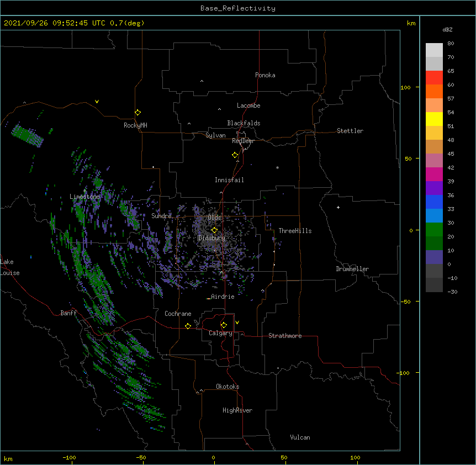Click the bright green 20-30 dBZ swatch
The width and height of the screenshot is (476, 465).
[434, 230]
